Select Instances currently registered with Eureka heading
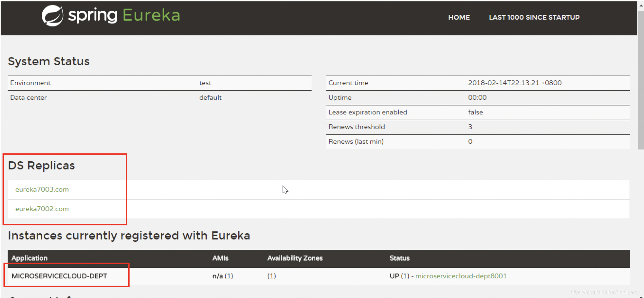This screenshot has height=298, width=644. [129, 236]
